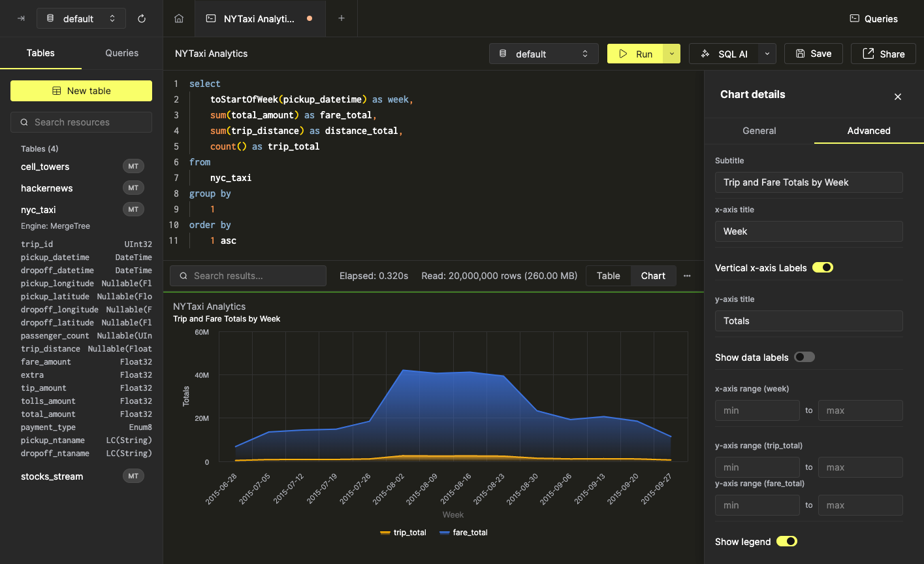924x564 pixels.
Task: Expand the Run button dropdown arrow
Action: pyautogui.click(x=672, y=54)
